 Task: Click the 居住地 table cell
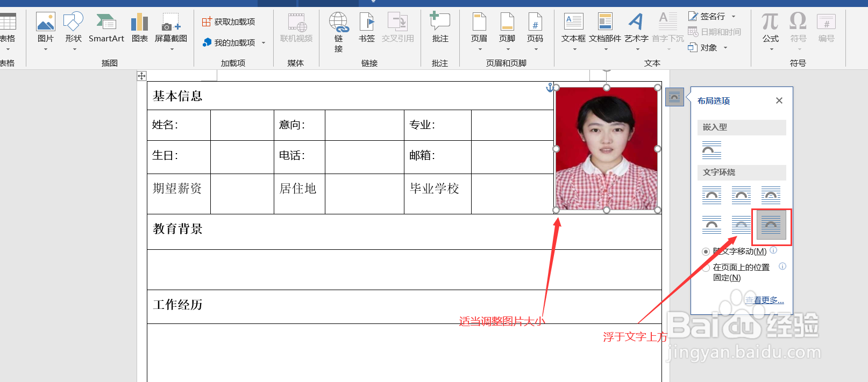coord(300,194)
